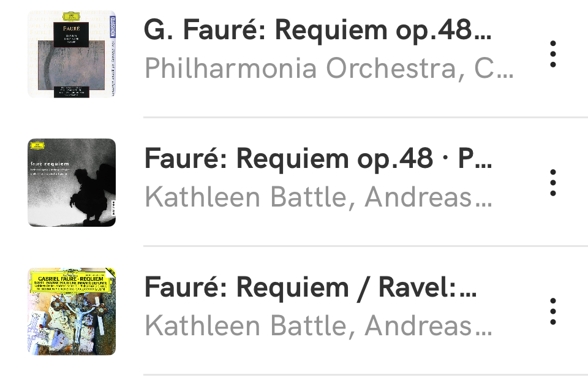Open more options for Fauré: Requiem / Ravel
This screenshot has height=380, width=588.
click(553, 311)
